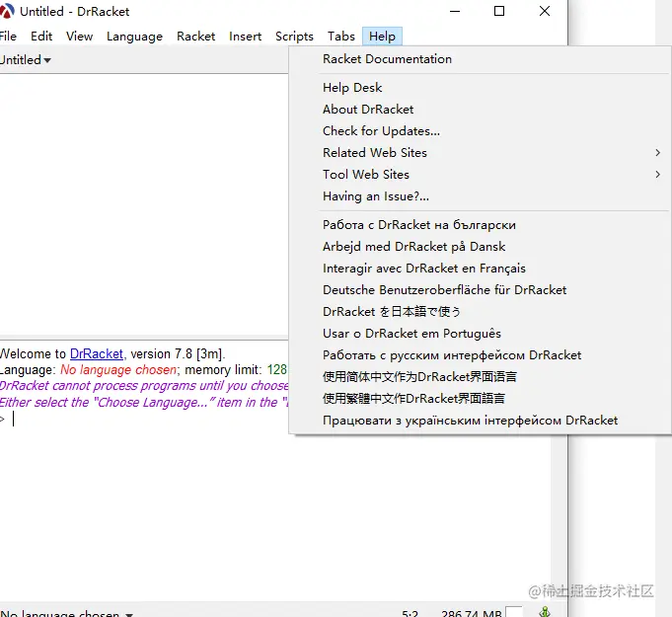Open the Scripts menu
This screenshot has height=617, width=672.
pos(294,37)
